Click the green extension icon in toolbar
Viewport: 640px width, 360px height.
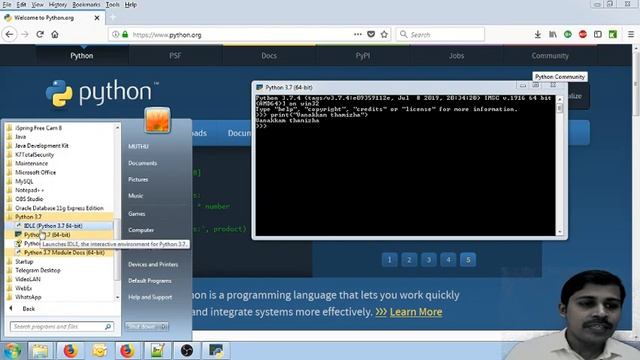(568, 34)
